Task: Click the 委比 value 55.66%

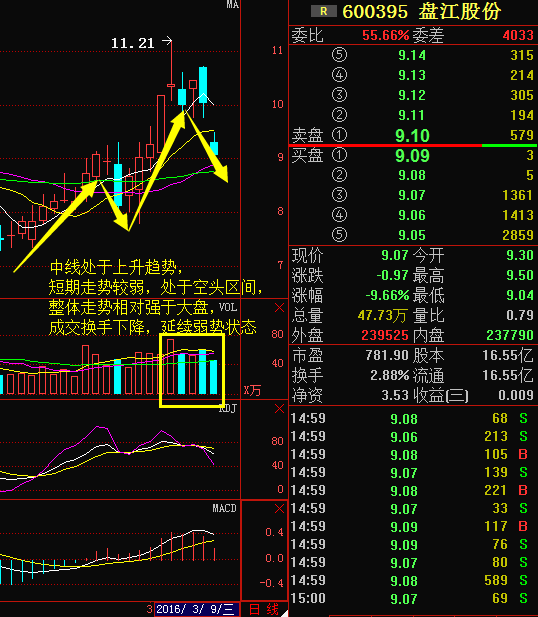Action: click(x=385, y=35)
